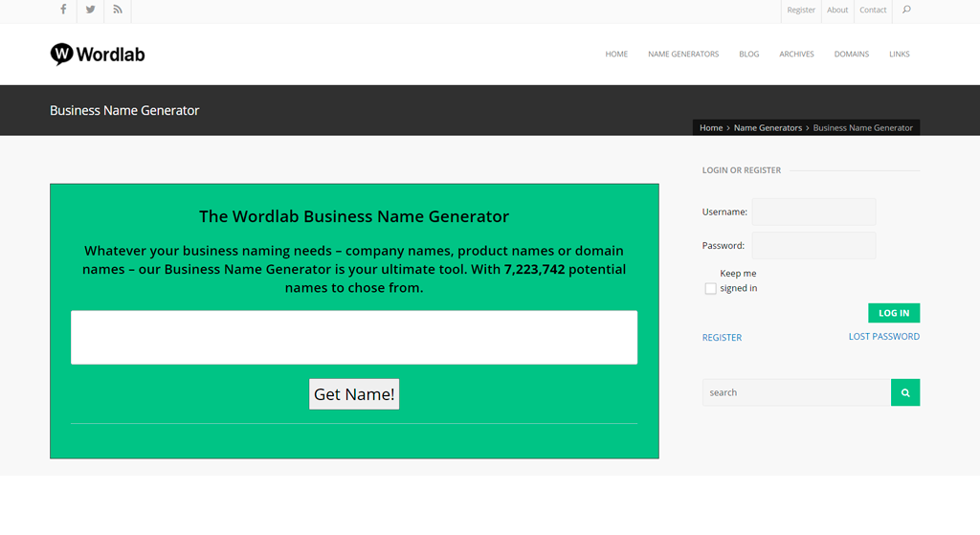This screenshot has width=980, height=535.
Task: Open the Twitter icon link
Action: tap(91, 10)
